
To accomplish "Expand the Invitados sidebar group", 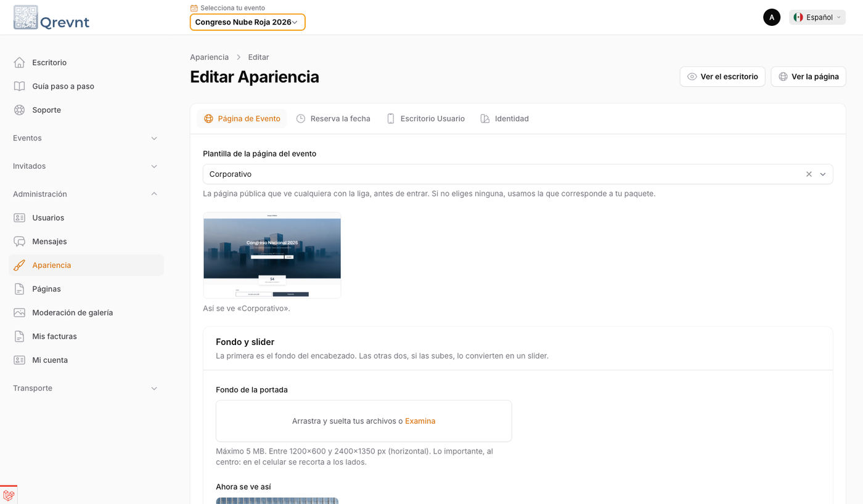I will [x=86, y=166].
